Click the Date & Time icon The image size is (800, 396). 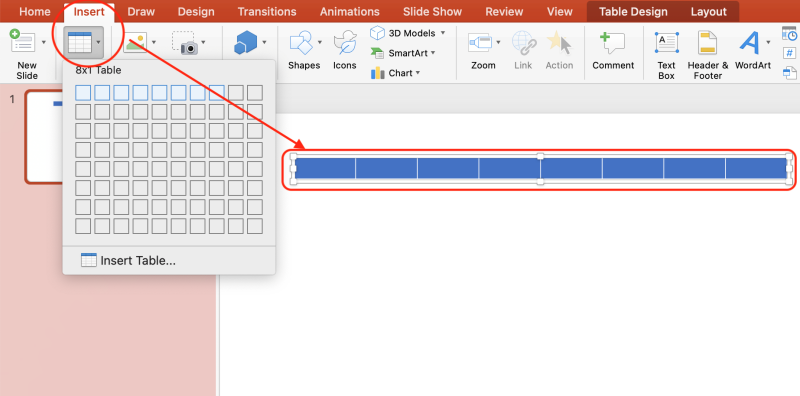click(790, 34)
